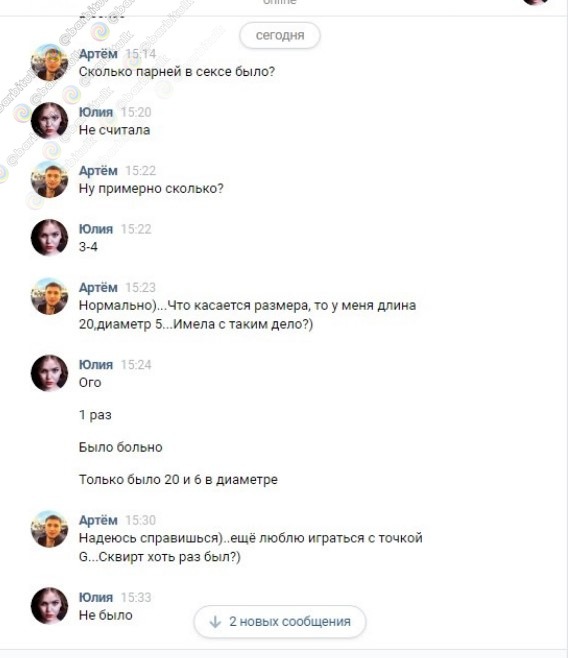Click Юлия's avatar at 15:33 message

click(x=50, y=606)
